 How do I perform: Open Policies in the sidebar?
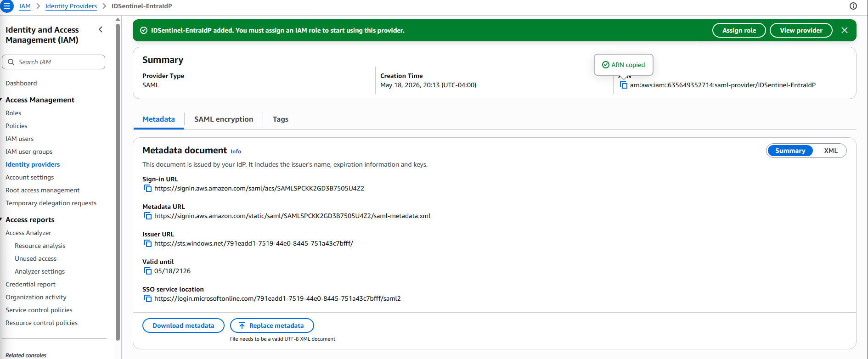click(17, 126)
